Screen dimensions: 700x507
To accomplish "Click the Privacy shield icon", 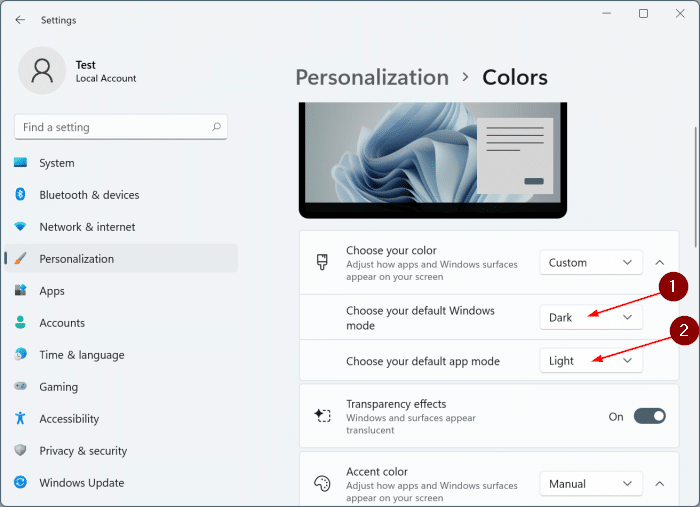I will click(x=20, y=450).
